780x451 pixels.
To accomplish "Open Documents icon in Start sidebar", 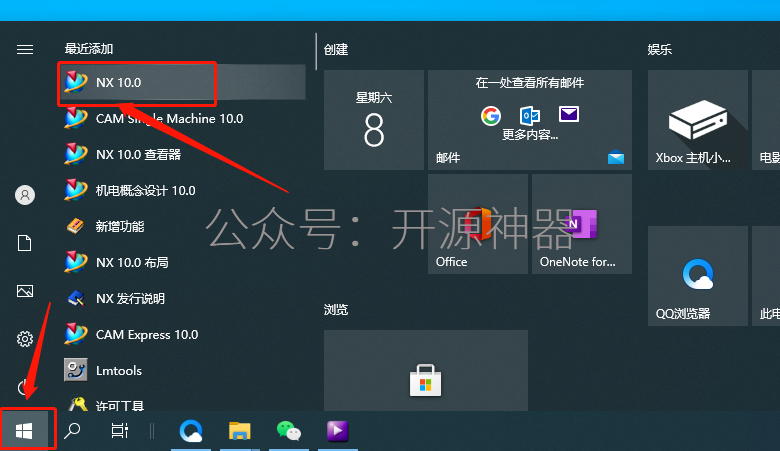I will (25, 243).
